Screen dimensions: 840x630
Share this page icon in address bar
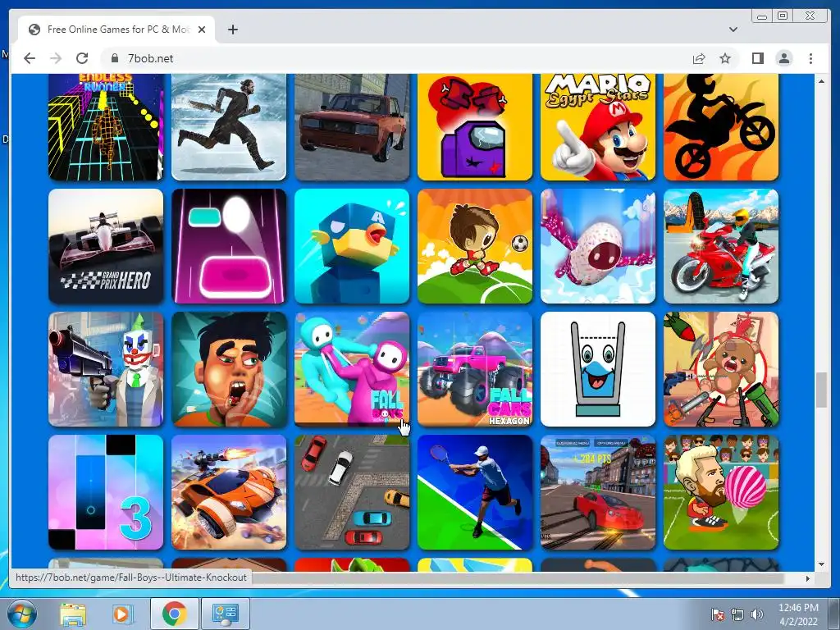pyautogui.click(x=699, y=58)
